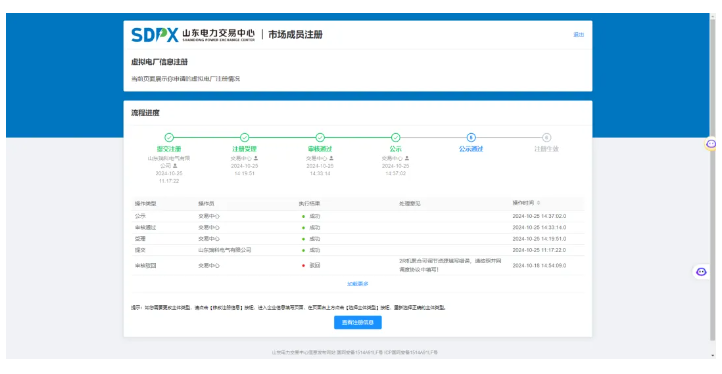
Task: Click timestamp 2024-10-25 14:19:51.0
Action: [539, 239]
